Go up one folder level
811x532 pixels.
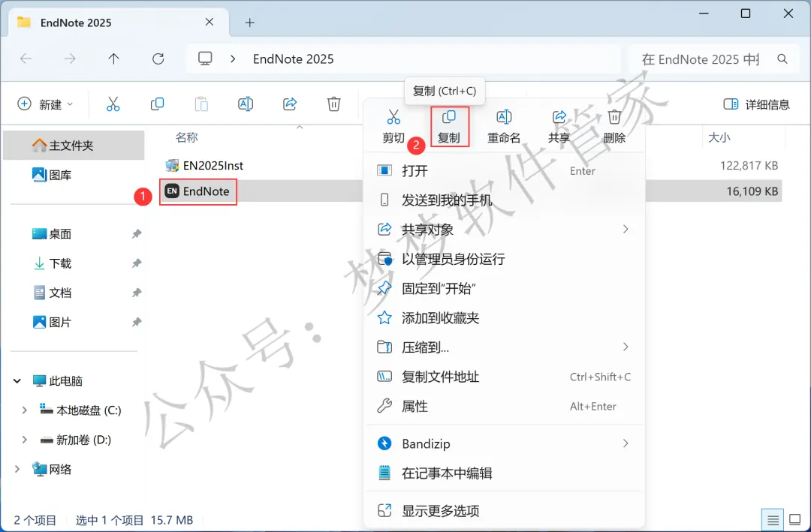114,59
